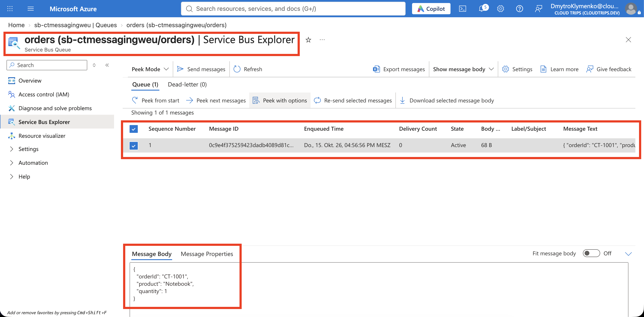Click Re-send selected messages
644x317 pixels.
tap(353, 100)
